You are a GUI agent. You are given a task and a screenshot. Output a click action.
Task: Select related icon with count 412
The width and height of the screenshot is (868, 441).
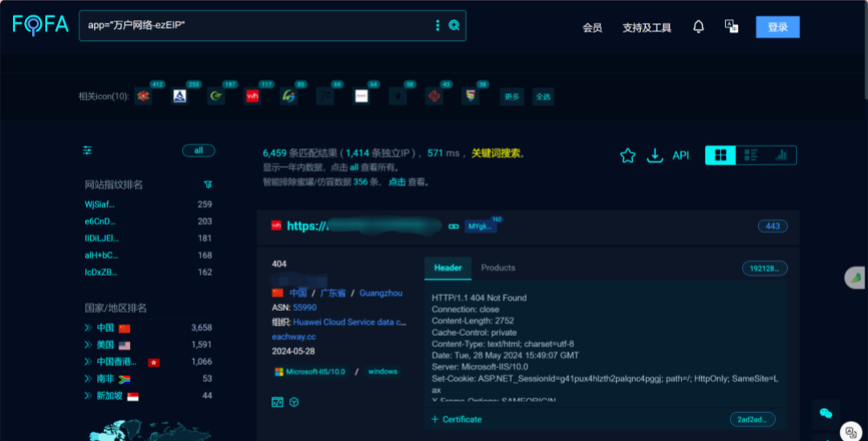pos(144,96)
